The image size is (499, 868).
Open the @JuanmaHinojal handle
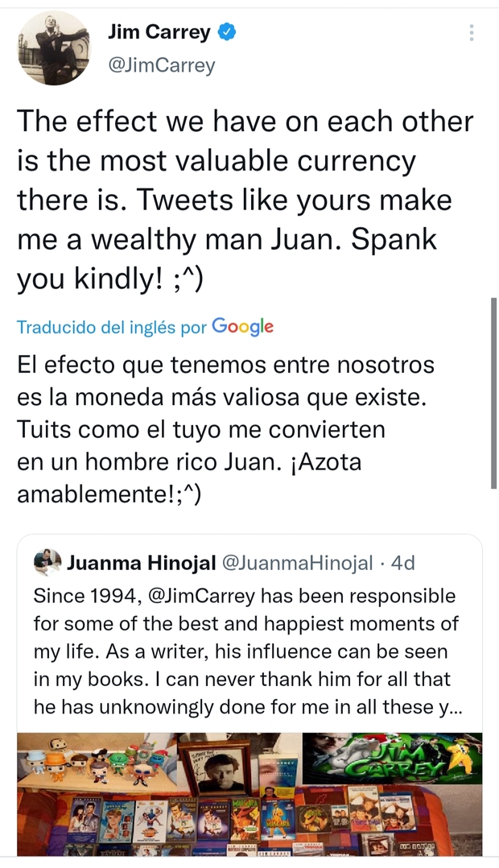point(295,563)
